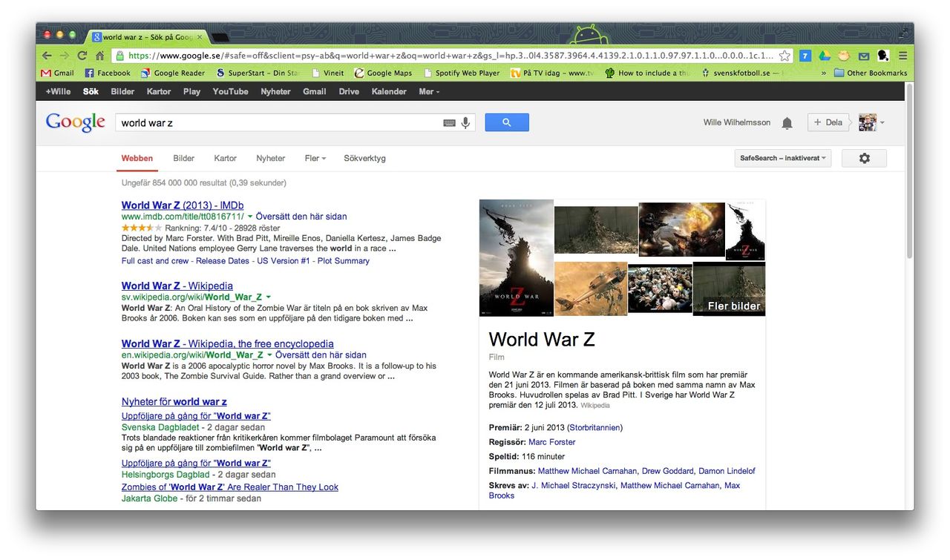Open the Google Reader bookmark
Image resolution: width=950 pixels, height=560 pixels.
tap(173, 73)
